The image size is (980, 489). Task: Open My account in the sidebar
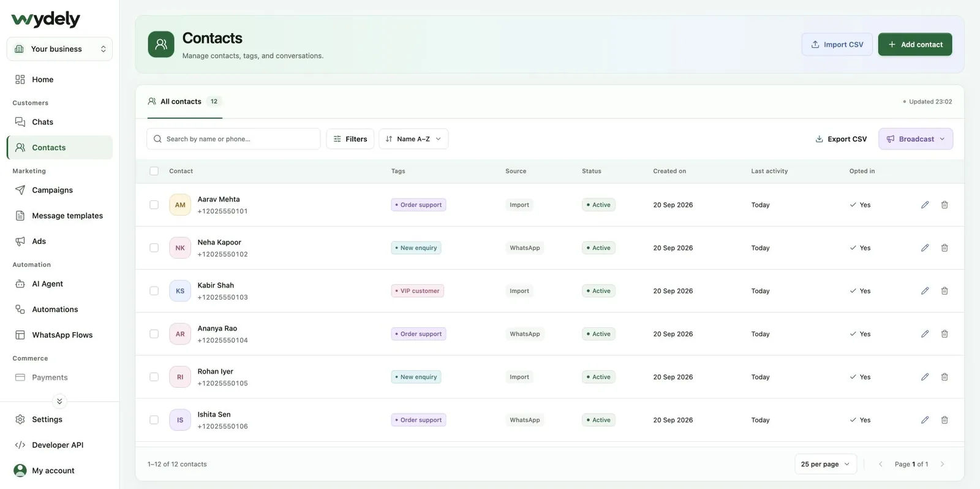(x=59, y=471)
